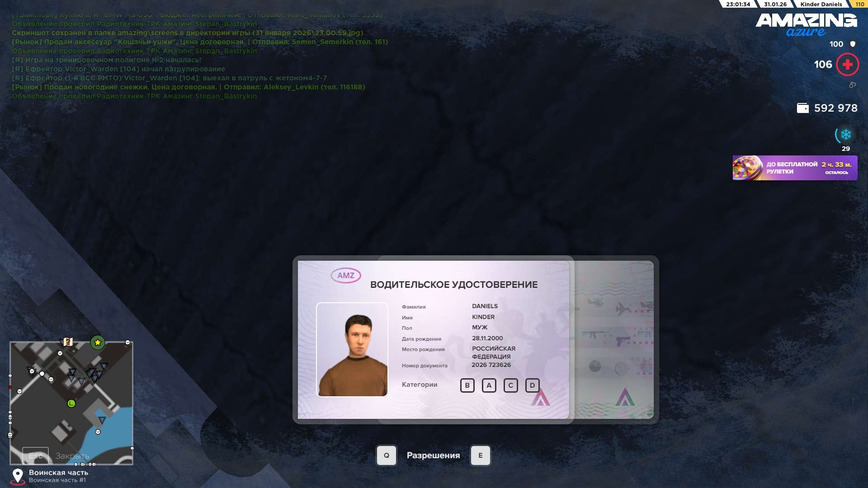Click the green L marker on minimap
The width and height of the screenshot is (868, 488).
click(x=71, y=404)
